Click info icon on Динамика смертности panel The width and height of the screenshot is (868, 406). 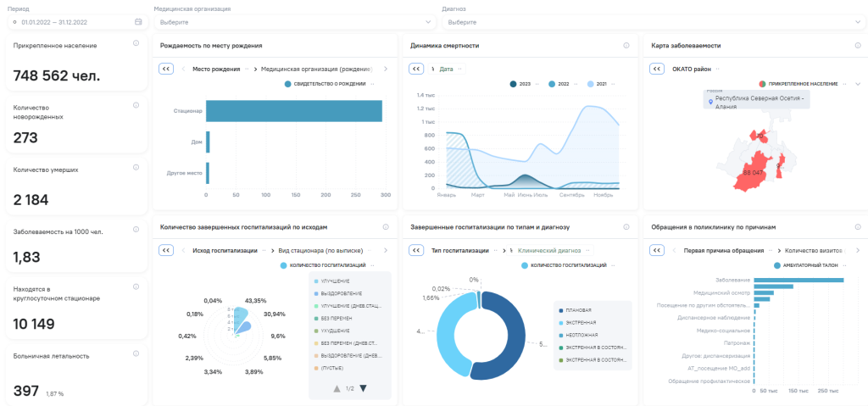(x=626, y=46)
